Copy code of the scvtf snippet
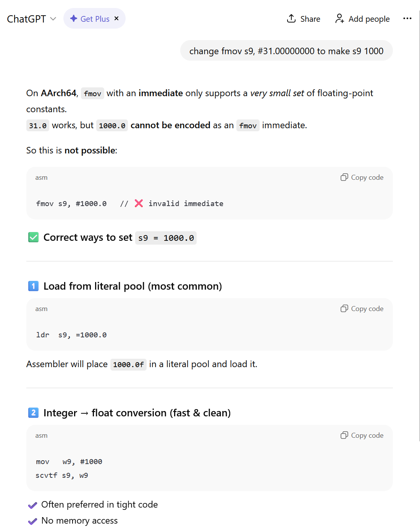Viewport: 420px width, 532px height. pos(362,435)
